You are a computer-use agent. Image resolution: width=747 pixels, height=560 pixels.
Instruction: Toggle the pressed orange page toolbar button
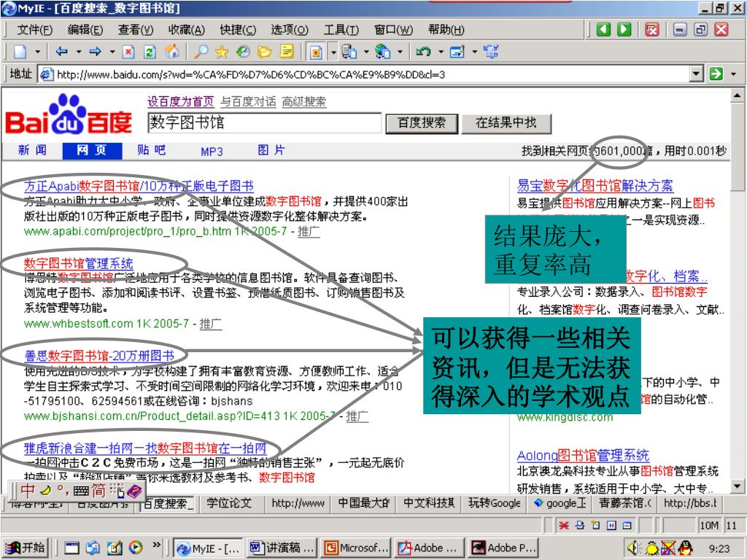pos(316,52)
